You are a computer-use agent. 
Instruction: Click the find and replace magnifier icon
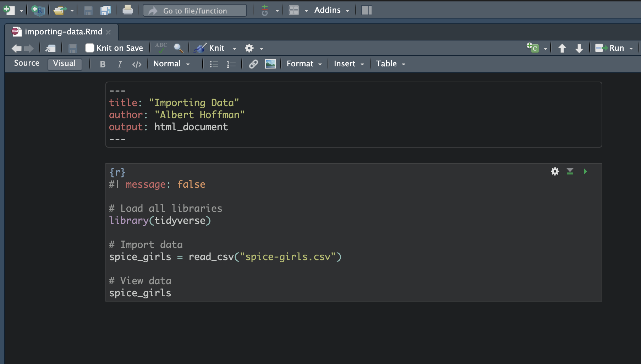tap(178, 48)
